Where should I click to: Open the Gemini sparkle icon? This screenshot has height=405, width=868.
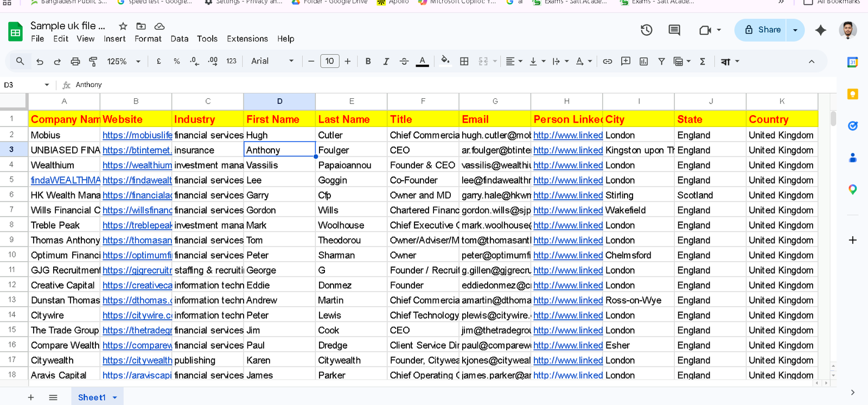click(x=821, y=30)
